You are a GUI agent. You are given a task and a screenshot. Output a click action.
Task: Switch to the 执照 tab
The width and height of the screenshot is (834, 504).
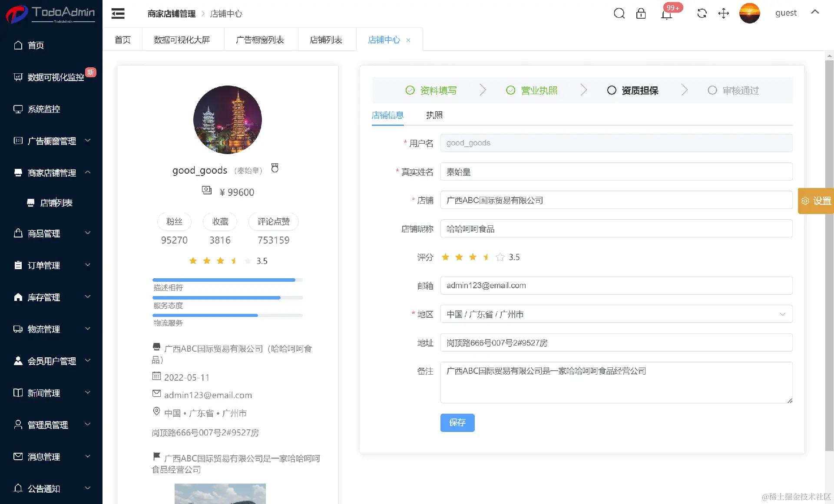(434, 115)
